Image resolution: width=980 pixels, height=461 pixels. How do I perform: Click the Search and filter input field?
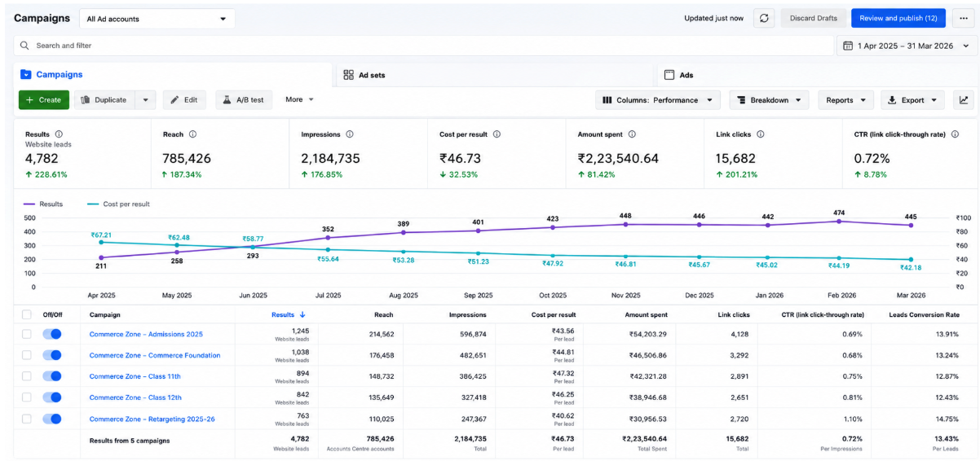tap(423, 46)
